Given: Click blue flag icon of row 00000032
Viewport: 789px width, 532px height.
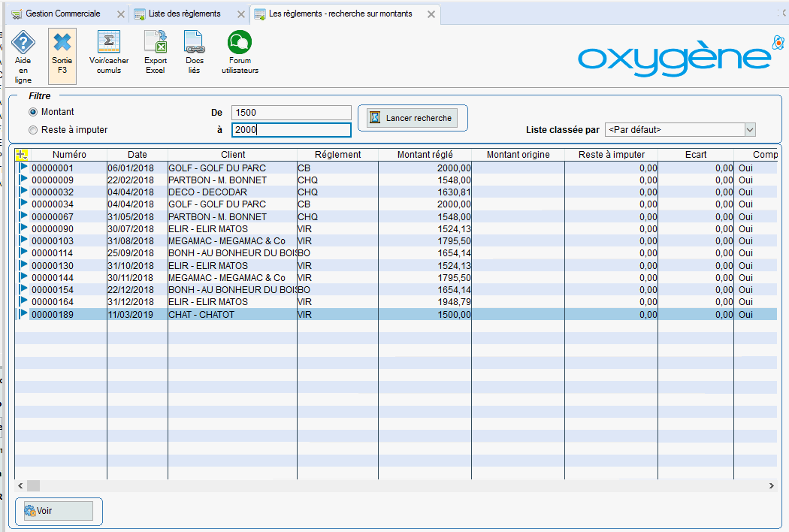Looking at the screenshot, I should coord(23,192).
